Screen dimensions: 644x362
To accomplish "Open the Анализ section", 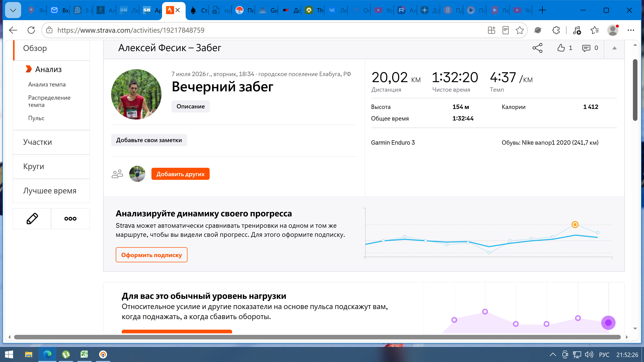I will (48, 69).
